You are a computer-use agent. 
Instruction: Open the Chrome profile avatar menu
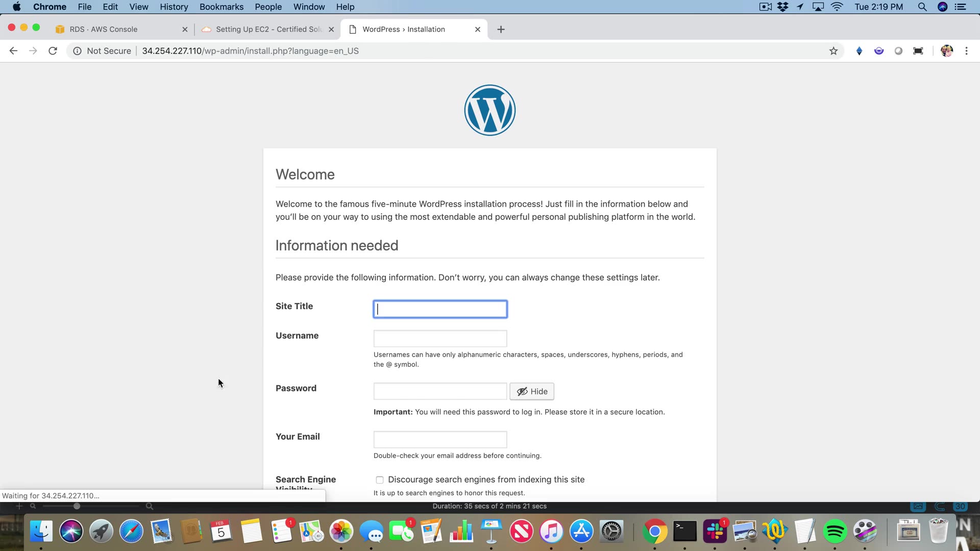[x=946, y=51]
